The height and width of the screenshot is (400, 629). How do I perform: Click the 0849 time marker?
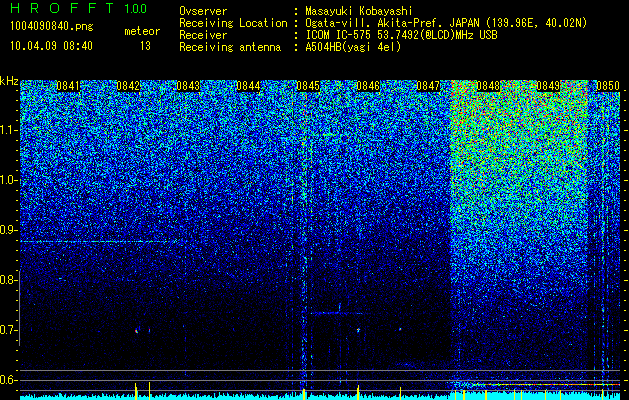[x=548, y=86]
